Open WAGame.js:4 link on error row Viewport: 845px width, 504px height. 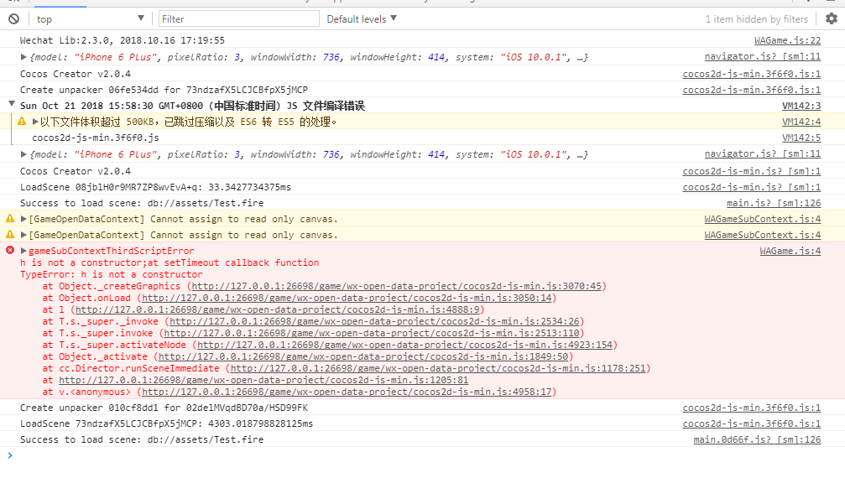[x=790, y=251]
